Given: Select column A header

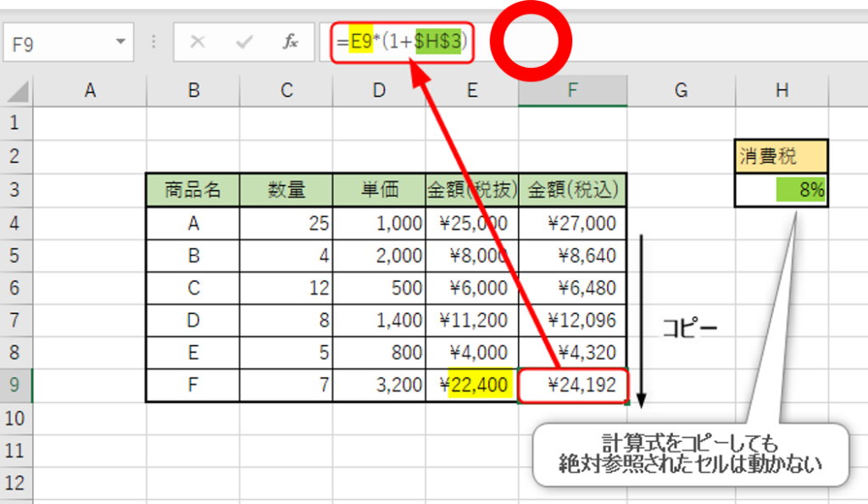Looking at the screenshot, I should 91,90.
